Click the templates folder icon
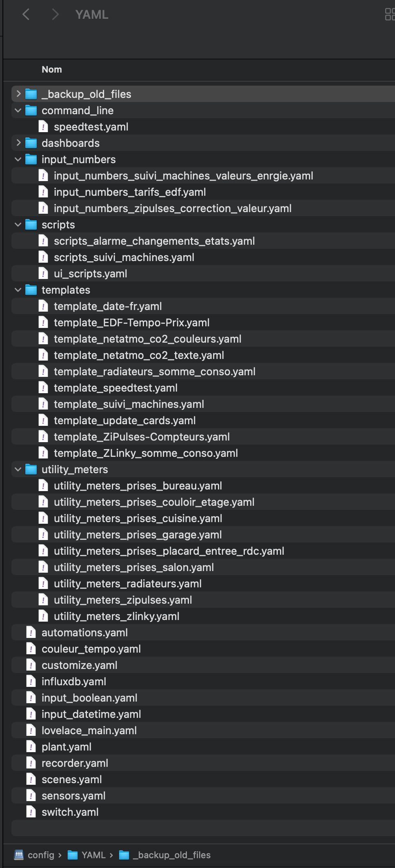 (x=31, y=290)
